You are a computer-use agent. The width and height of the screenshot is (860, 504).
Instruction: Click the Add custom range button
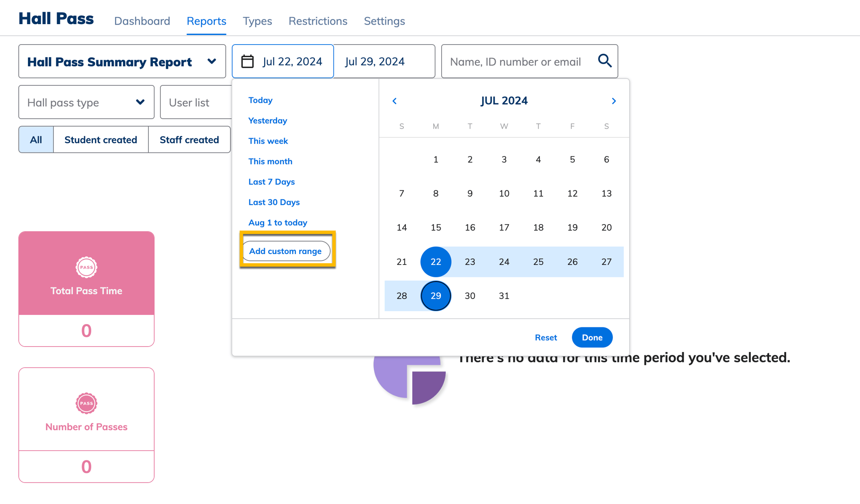[x=286, y=251]
